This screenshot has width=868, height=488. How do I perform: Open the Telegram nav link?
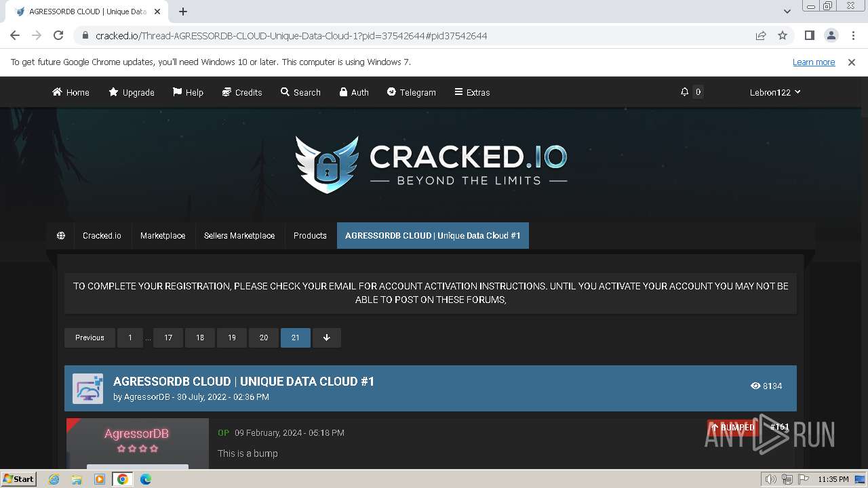(411, 92)
